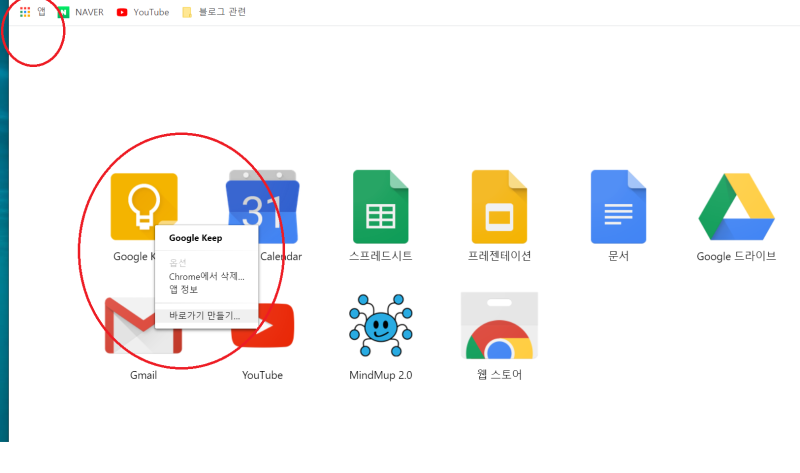Image resolution: width=800 pixels, height=473 pixels.
Task: Click the YouTube label under the app icon
Action: pyautogui.click(x=262, y=375)
